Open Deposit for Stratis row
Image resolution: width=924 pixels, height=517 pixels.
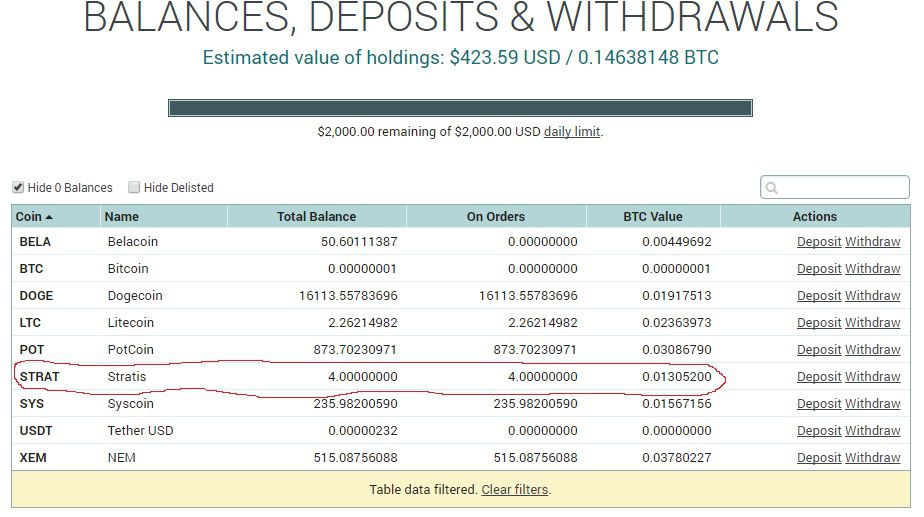tap(819, 377)
